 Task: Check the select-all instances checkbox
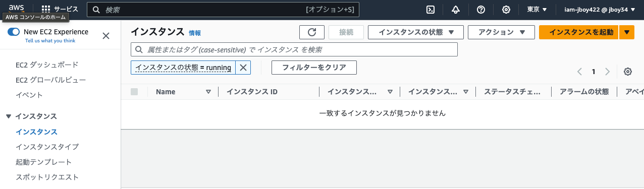click(x=134, y=92)
